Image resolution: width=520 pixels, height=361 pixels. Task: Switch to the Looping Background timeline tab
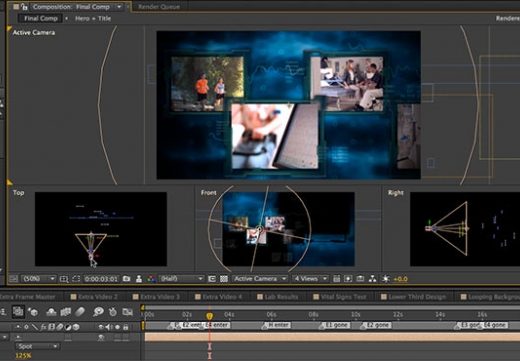click(490, 297)
